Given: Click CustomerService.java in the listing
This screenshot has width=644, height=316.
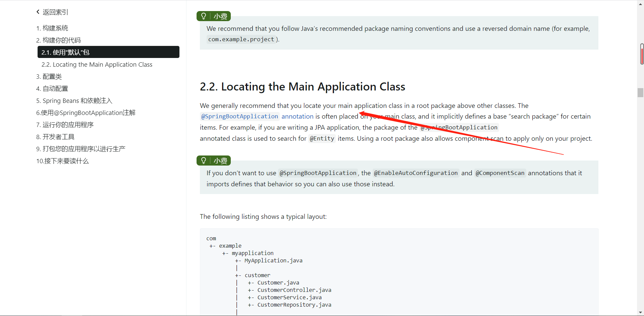Looking at the screenshot, I should pyautogui.click(x=289, y=297).
